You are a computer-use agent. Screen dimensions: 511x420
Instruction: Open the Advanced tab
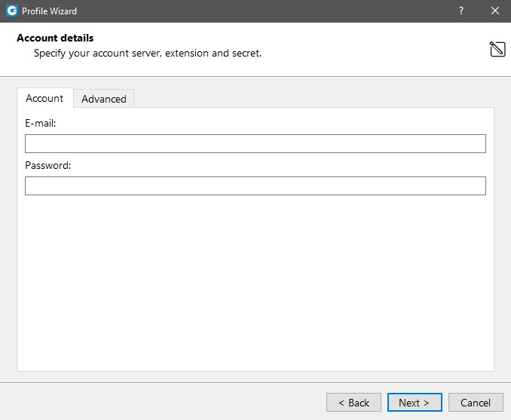click(104, 99)
